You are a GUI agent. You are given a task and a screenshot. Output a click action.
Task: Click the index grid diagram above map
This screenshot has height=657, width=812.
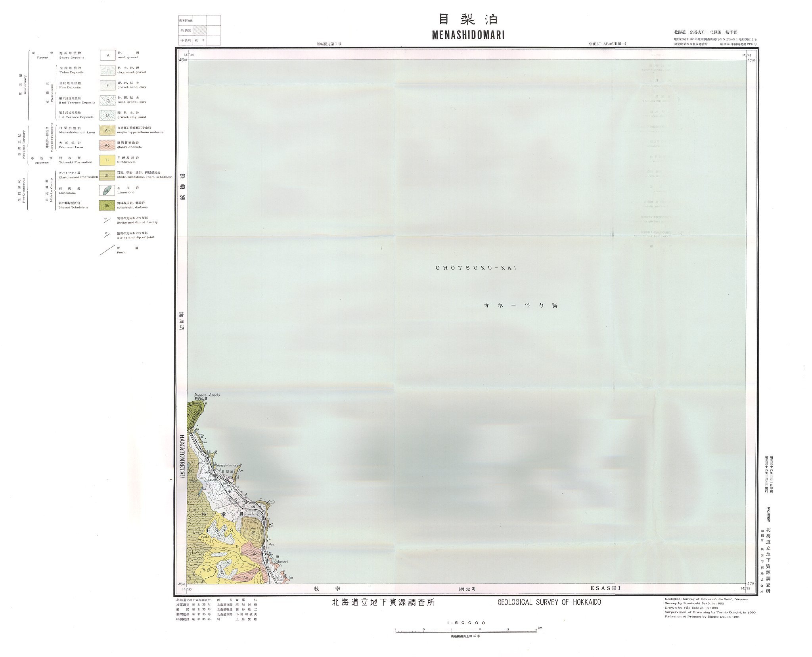click(199, 31)
